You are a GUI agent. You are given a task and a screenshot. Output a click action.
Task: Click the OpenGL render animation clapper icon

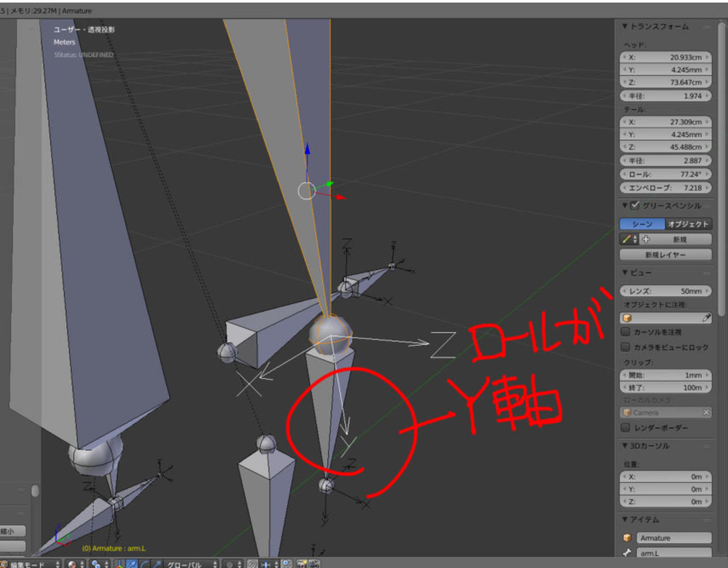coord(314,564)
